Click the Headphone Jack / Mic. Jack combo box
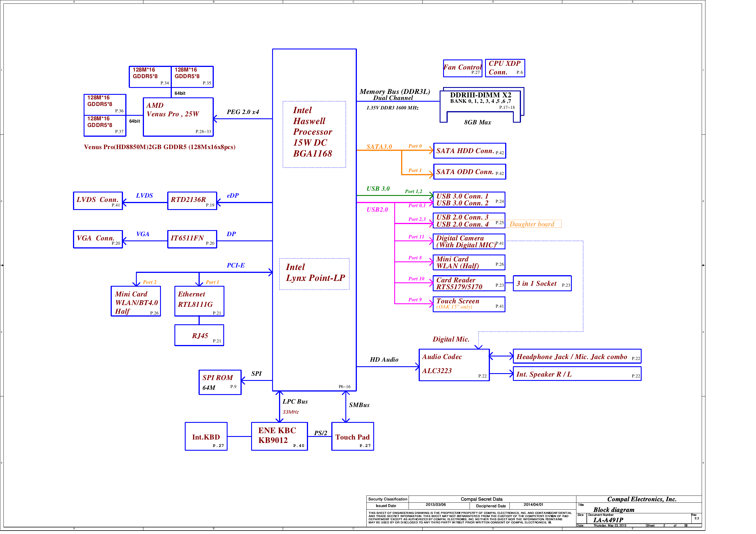 coord(577,356)
